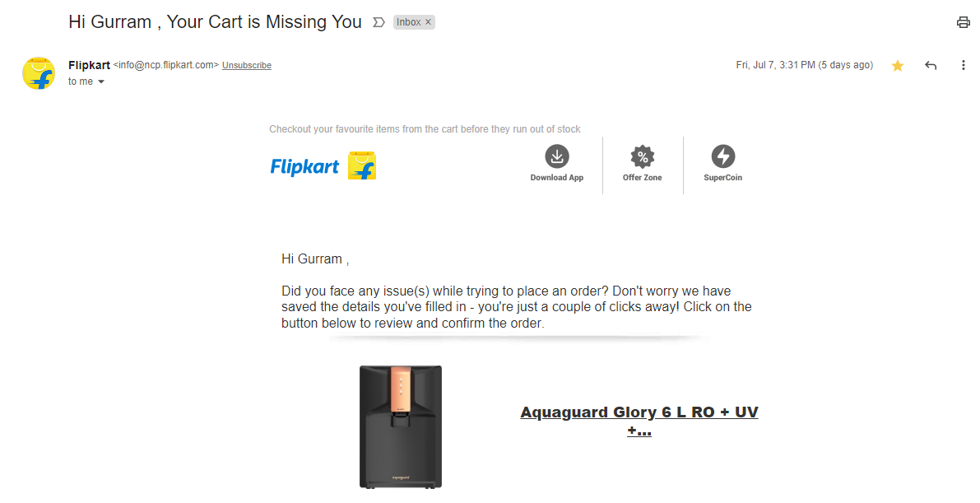The image size is (980, 503).
Task: Click the Inbox label chip
Action: click(x=408, y=22)
